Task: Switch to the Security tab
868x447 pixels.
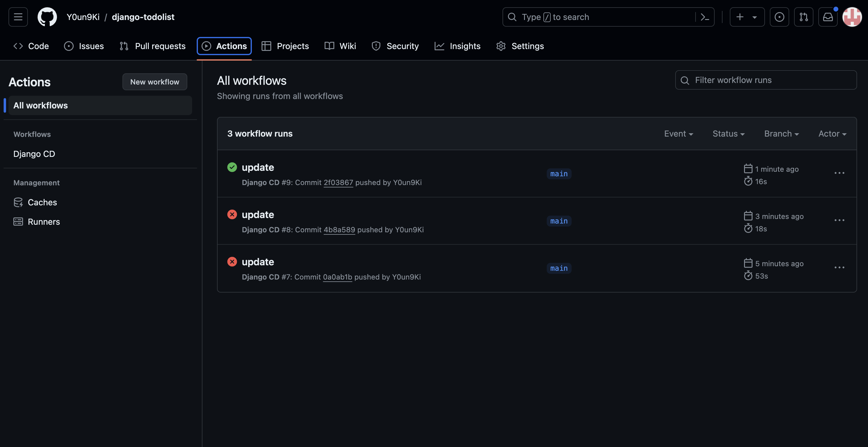Action: click(395, 46)
